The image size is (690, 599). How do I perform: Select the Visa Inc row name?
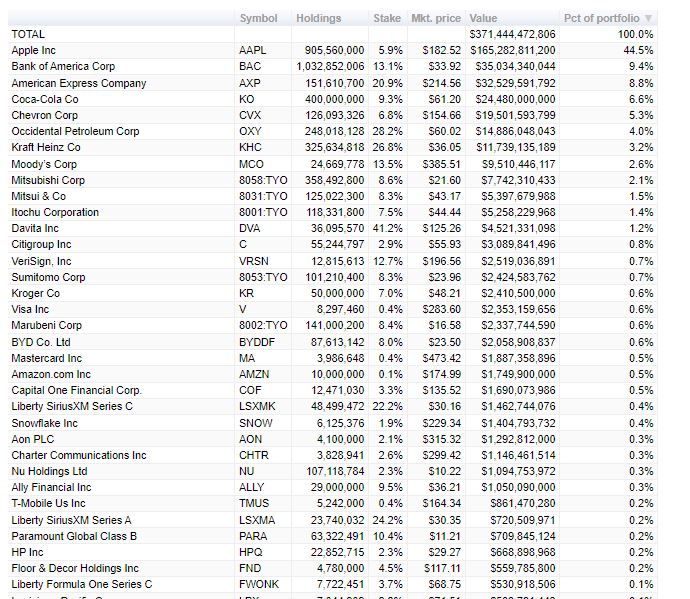pos(30,309)
